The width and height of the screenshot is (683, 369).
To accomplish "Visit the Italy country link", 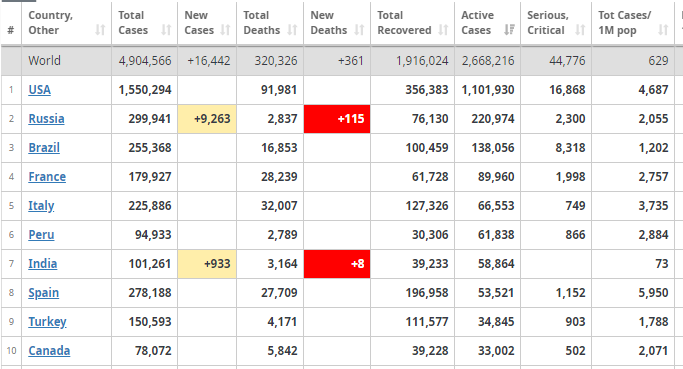I will coord(41,206).
